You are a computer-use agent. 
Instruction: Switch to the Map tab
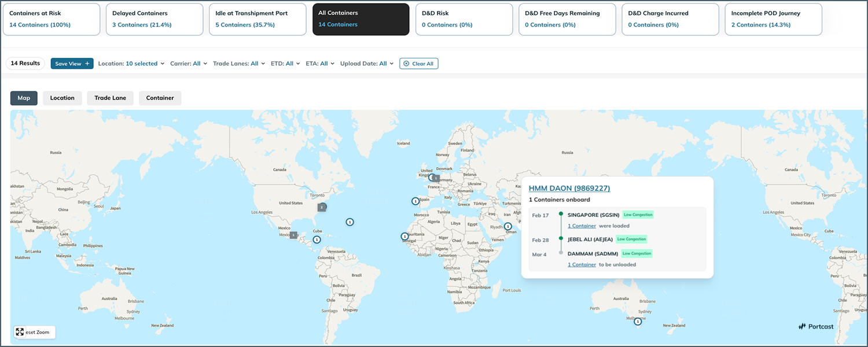(x=24, y=98)
